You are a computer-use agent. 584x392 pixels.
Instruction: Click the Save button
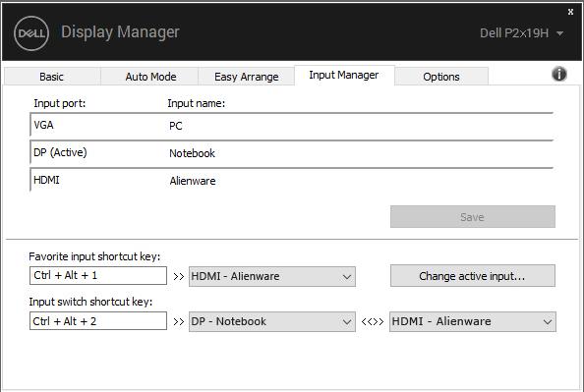[473, 217]
